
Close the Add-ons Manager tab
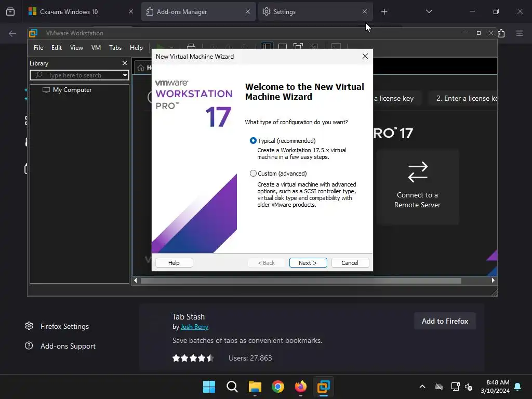(248, 11)
